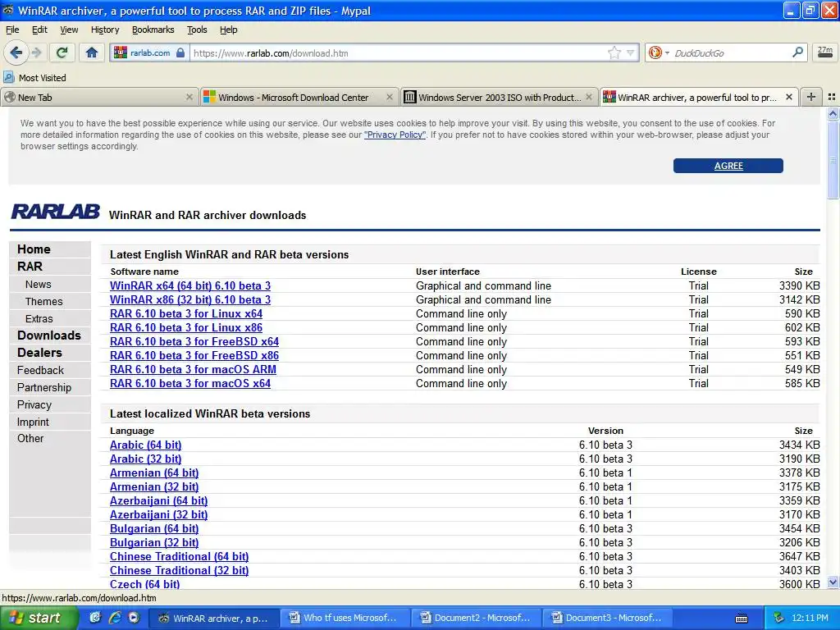
Task: Download RAR 6.10 beta 3 for Linux x64
Action: click(x=186, y=313)
